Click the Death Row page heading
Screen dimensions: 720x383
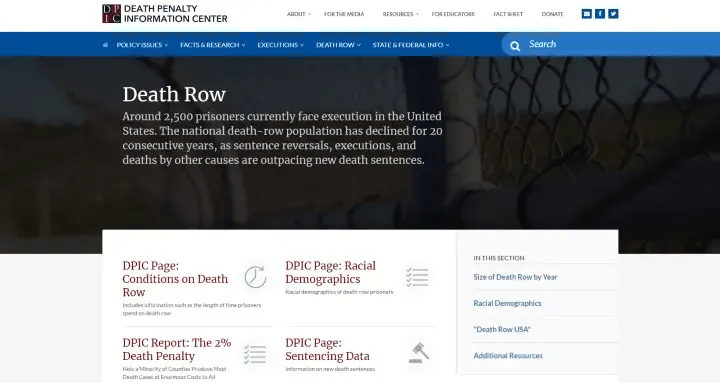[x=174, y=95]
